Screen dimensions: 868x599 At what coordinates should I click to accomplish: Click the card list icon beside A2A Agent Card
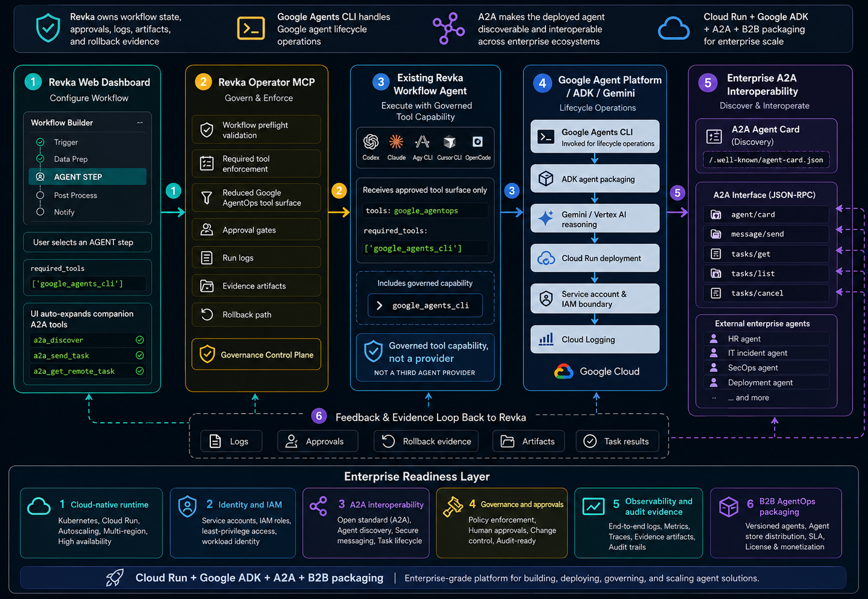(714, 137)
